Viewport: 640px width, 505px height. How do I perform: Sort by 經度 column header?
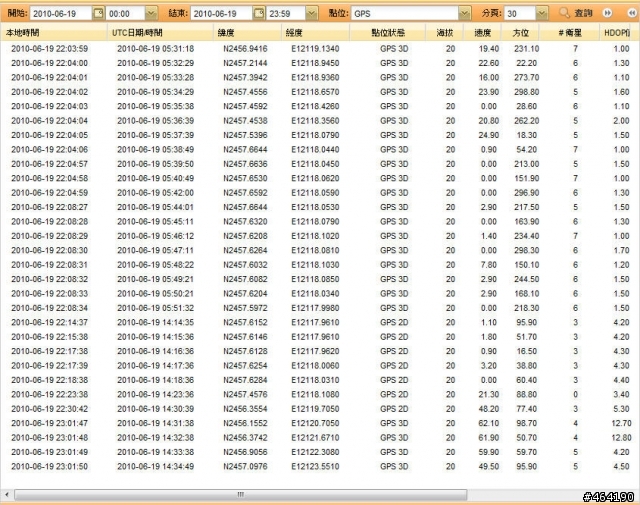[316, 33]
